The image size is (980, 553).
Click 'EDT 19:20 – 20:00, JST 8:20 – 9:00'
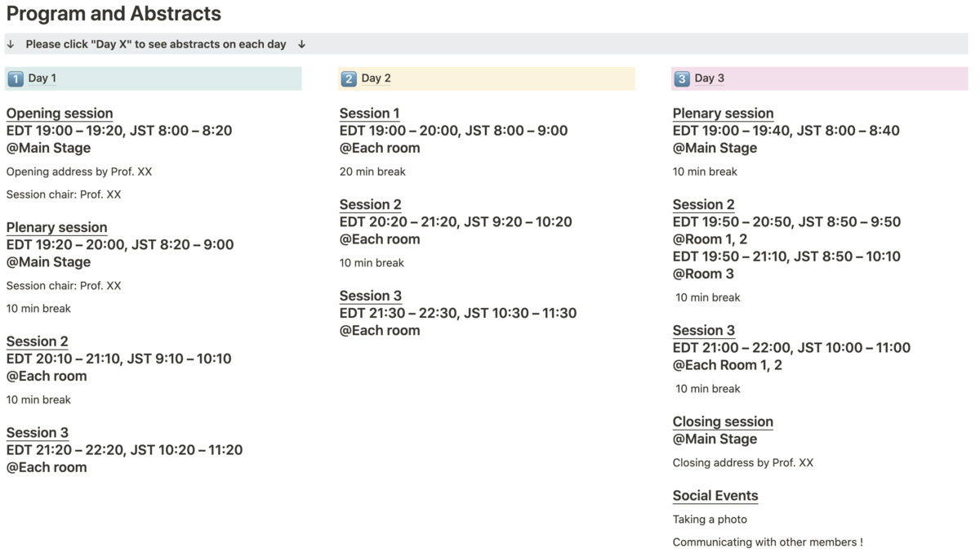click(120, 244)
